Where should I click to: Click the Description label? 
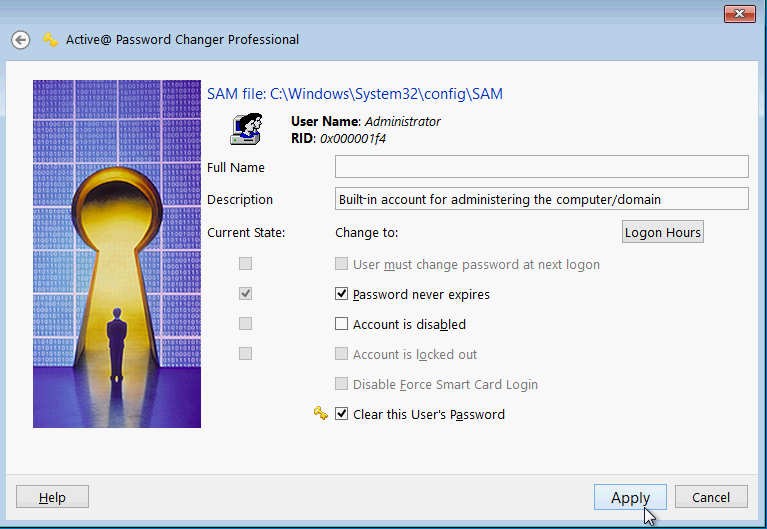[240, 200]
